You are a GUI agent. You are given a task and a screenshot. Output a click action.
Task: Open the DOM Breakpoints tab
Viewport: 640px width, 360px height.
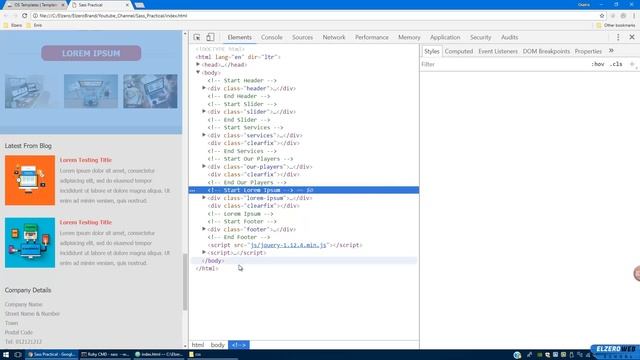pos(546,51)
